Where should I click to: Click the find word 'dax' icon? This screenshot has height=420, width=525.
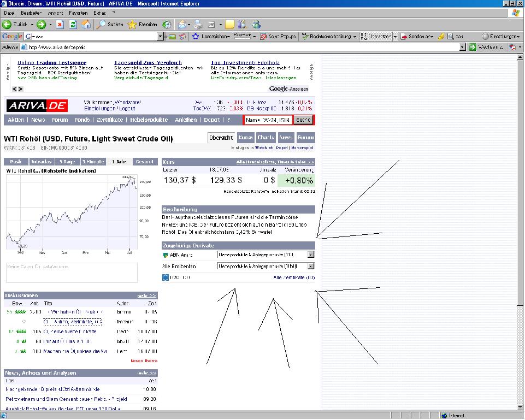pos(456,37)
